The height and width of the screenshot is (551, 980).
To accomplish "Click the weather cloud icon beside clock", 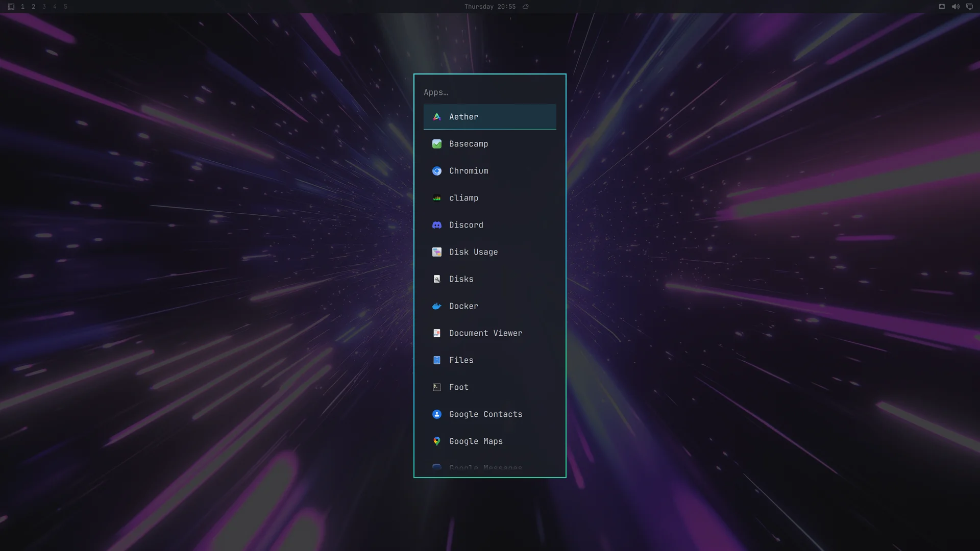I will [x=526, y=7].
